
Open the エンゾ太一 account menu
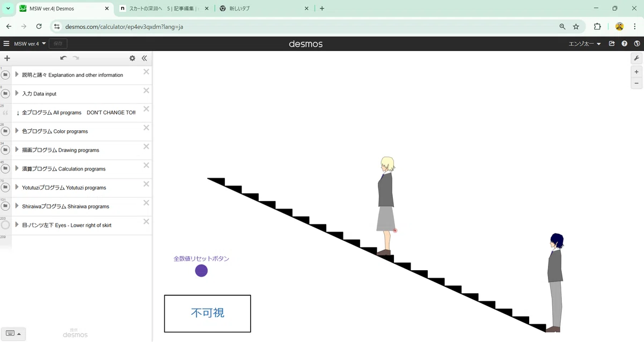coord(585,44)
